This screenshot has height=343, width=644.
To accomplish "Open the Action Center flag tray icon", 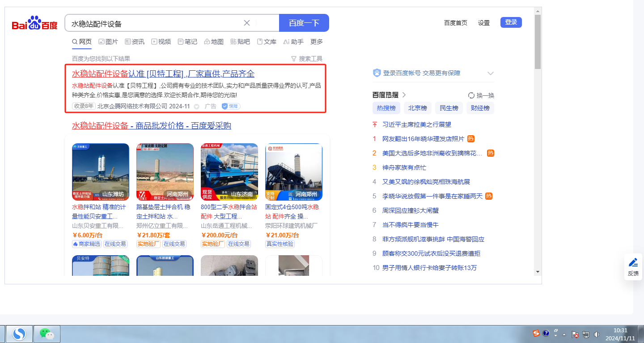I will (576, 334).
